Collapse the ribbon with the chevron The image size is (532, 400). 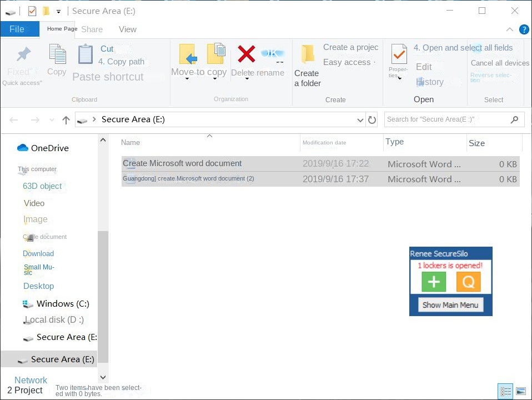coord(510,29)
